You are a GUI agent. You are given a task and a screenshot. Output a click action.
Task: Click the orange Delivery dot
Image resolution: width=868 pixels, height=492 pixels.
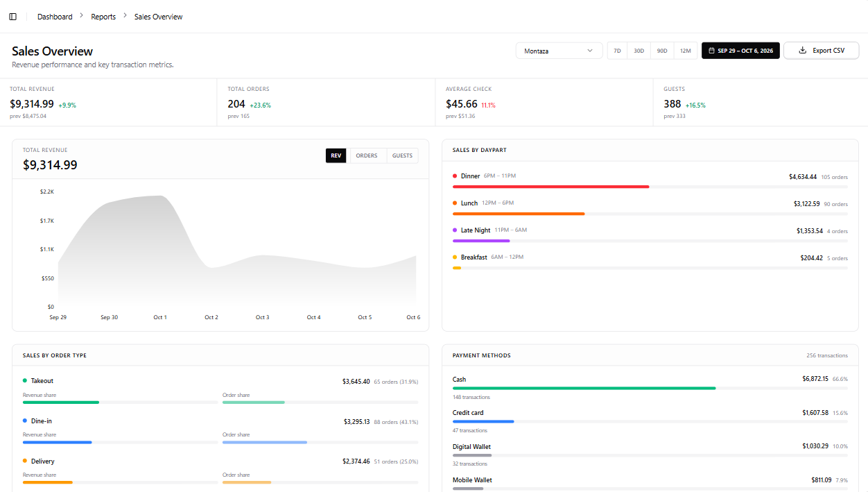pos(25,461)
